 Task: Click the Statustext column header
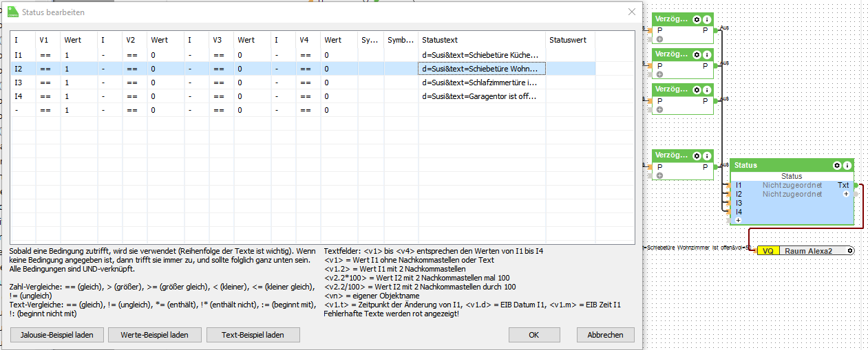(x=482, y=40)
